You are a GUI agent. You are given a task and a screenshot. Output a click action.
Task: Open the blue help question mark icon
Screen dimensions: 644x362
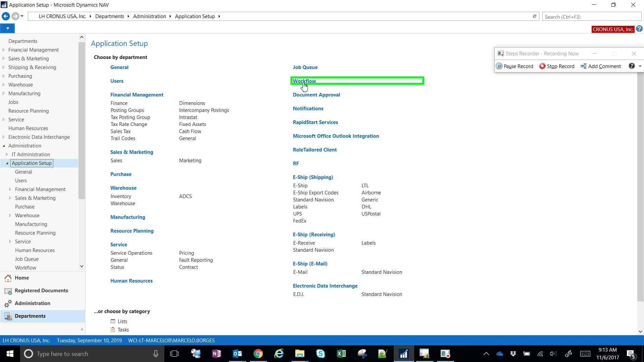point(639,29)
